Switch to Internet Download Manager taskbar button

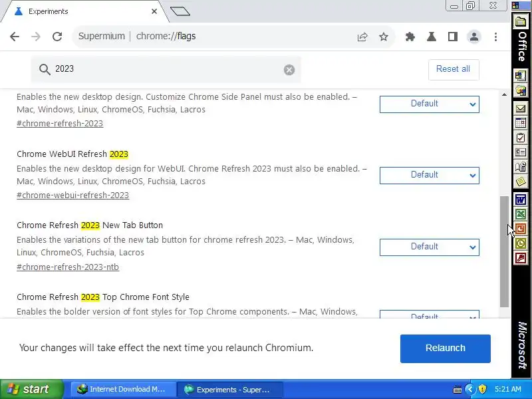click(x=123, y=390)
